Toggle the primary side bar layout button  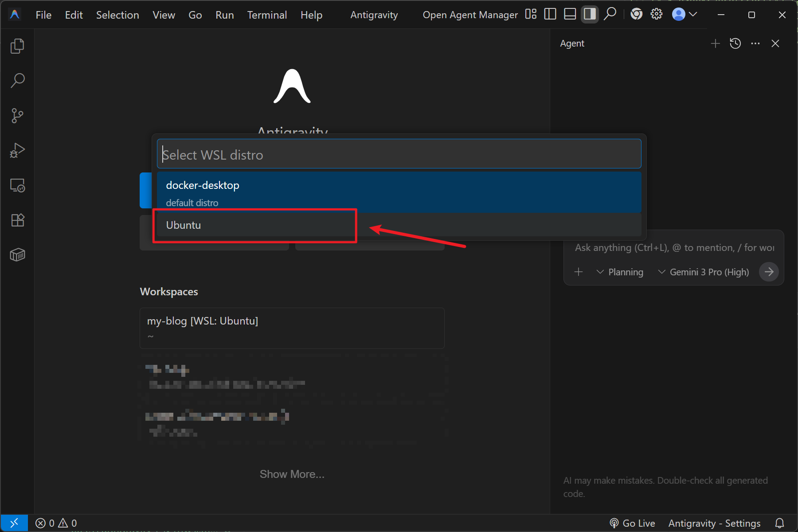point(550,15)
